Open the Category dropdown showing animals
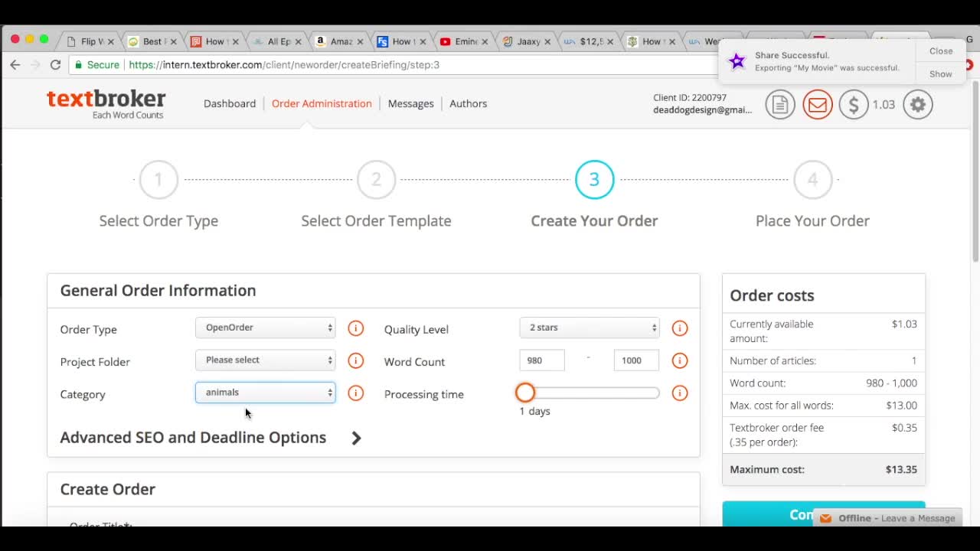The height and width of the screenshot is (551, 980). [x=265, y=393]
